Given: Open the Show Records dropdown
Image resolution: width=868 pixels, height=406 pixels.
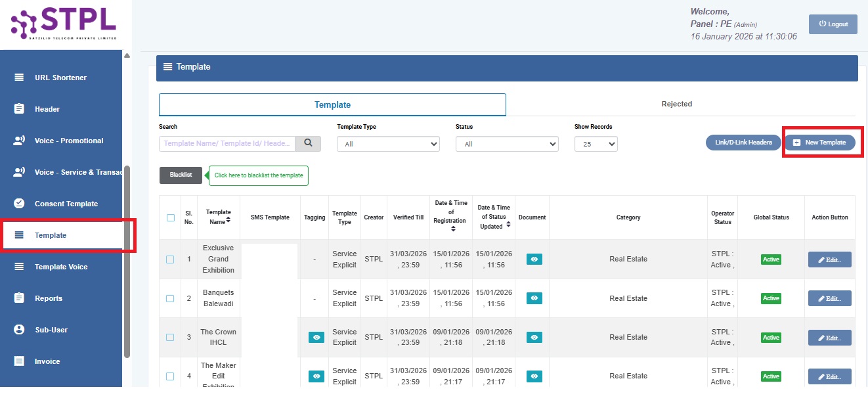Looking at the screenshot, I should tap(596, 144).
